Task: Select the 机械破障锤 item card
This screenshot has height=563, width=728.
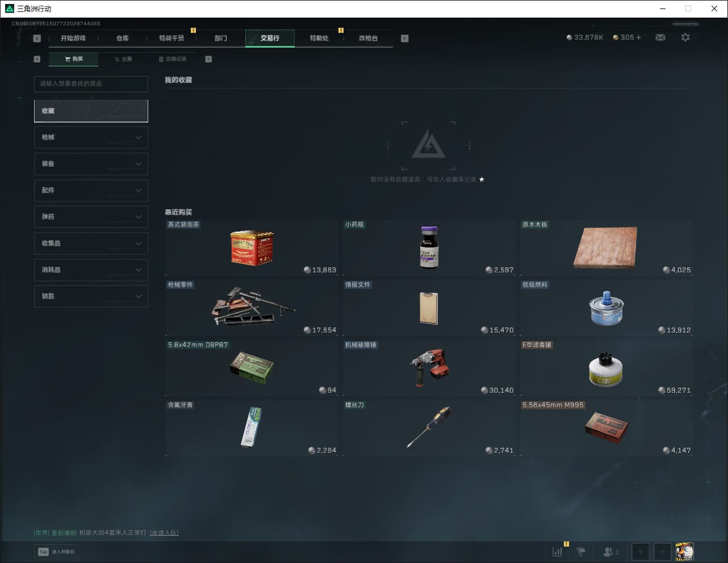Action: [429, 367]
